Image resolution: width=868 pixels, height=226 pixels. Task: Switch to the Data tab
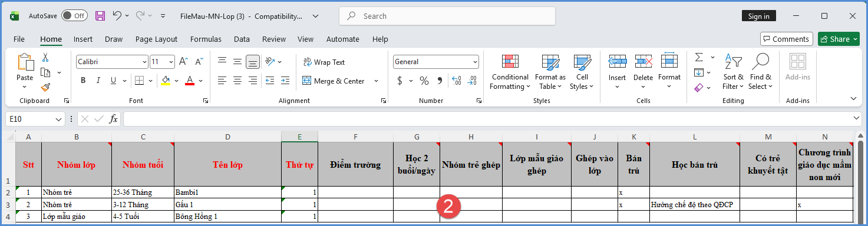coord(242,39)
